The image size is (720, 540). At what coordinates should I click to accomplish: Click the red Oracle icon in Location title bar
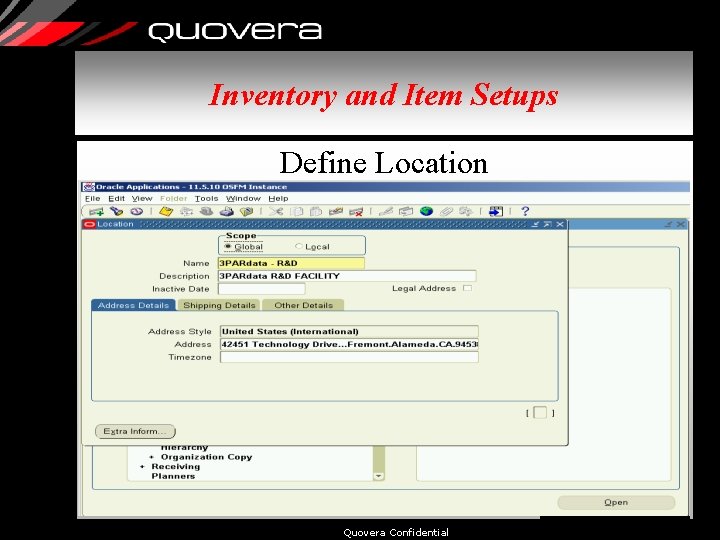point(90,224)
